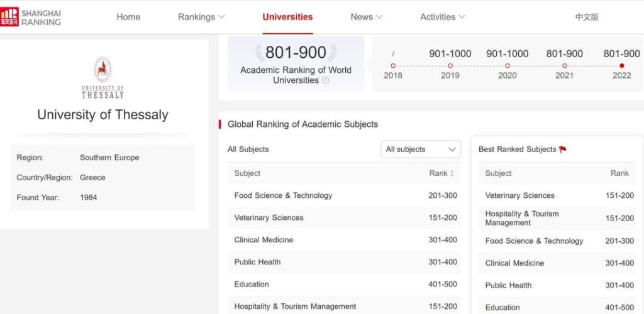The width and height of the screenshot is (644, 314).
Task: Click the 201-300 rank in All Subjects
Action: pos(442,195)
